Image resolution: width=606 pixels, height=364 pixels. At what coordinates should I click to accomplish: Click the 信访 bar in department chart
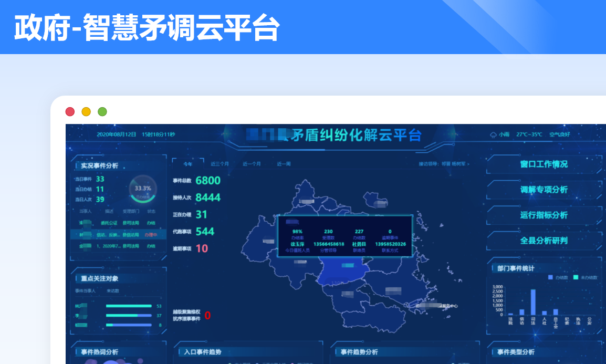522,312
